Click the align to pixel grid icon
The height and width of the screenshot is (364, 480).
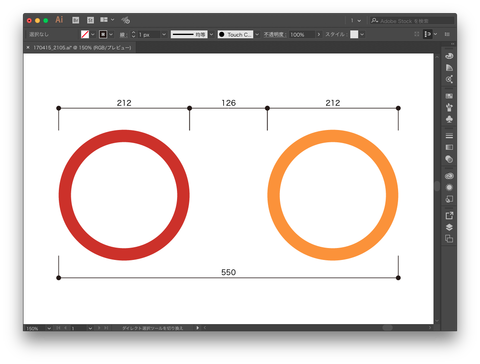pyautogui.click(x=417, y=34)
